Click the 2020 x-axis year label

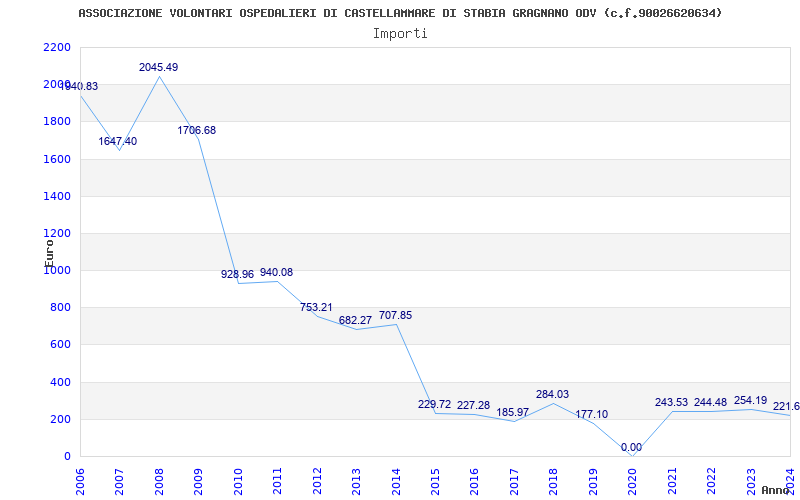632,481
